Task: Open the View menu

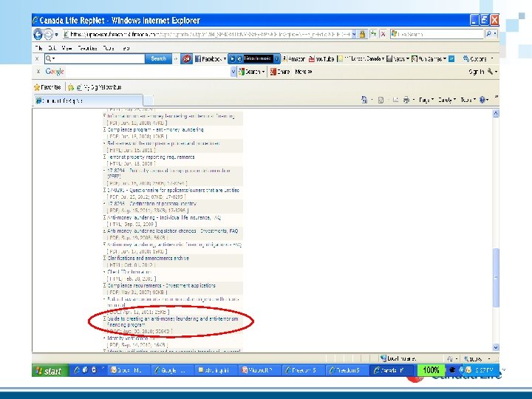Action: coord(66,48)
